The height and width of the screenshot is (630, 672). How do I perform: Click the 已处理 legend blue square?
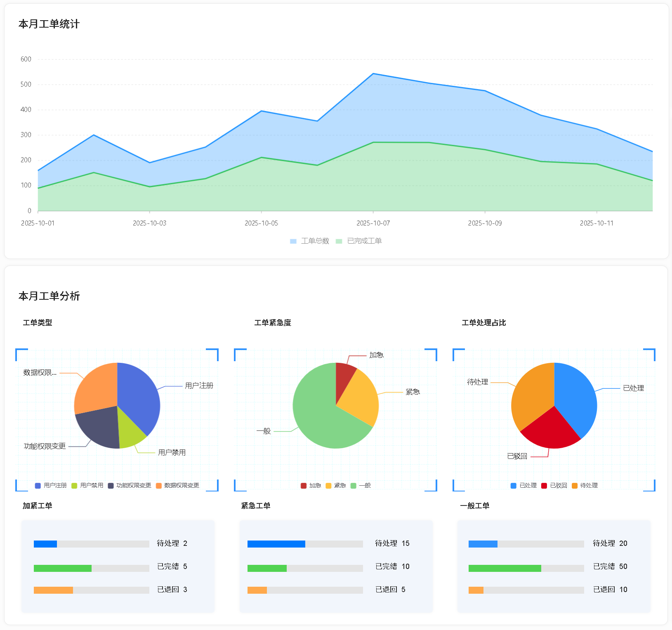pyautogui.click(x=514, y=486)
